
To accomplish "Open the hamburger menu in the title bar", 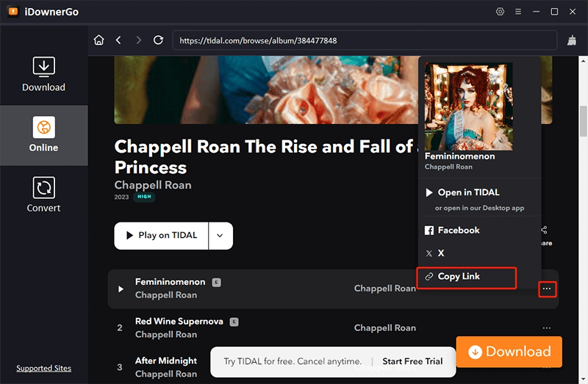I will 518,12.
